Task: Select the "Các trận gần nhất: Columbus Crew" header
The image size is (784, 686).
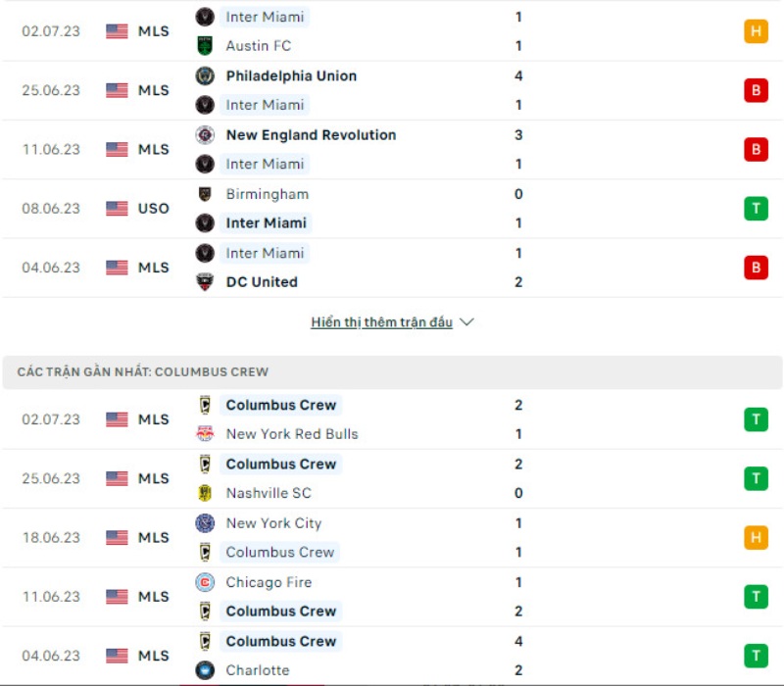Action: pos(143,372)
